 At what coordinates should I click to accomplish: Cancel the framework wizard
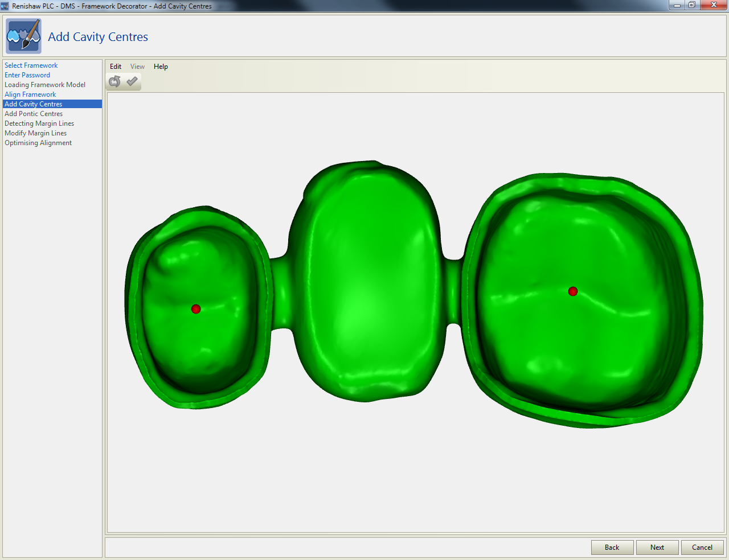pos(702,547)
